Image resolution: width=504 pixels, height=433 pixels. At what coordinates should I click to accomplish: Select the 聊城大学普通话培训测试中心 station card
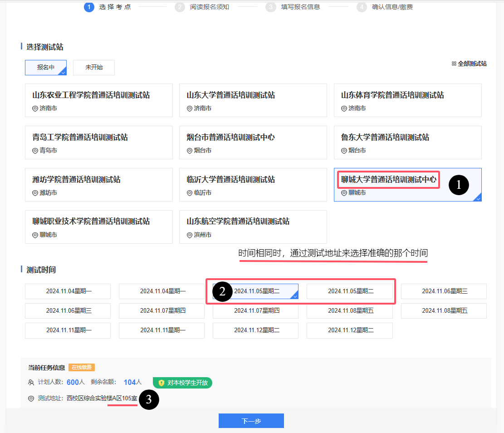coord(407,185)
